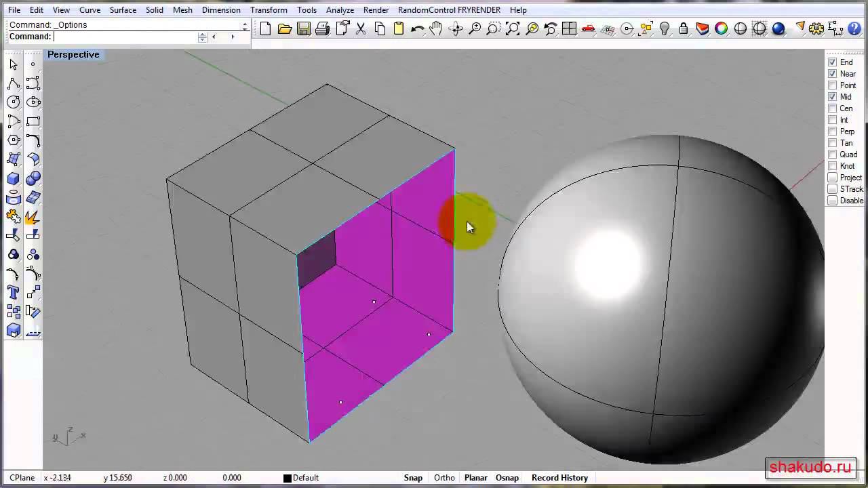Open the Dimension menu
The height and width of the screenshot is (488, 868).
[x=221, y=10]
